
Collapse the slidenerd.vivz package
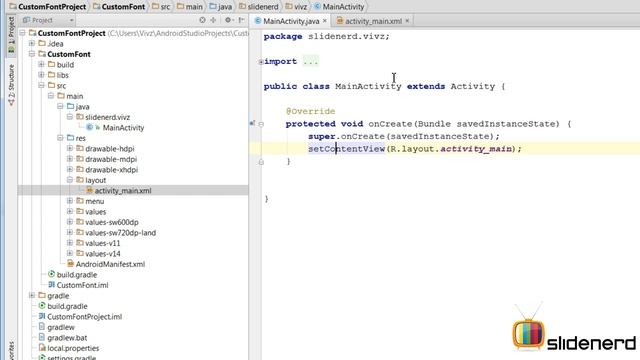click(70, 117)
